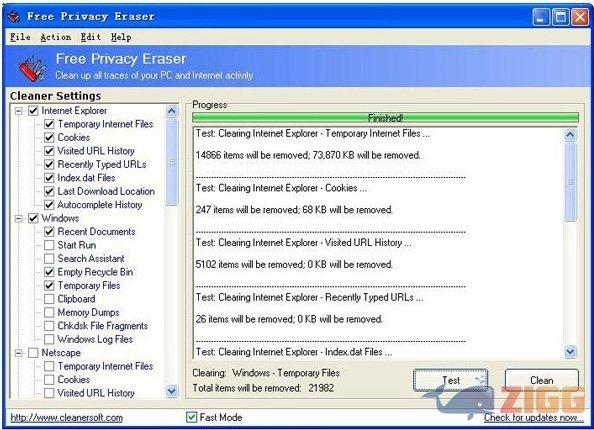Close the Free Privacy Eraser window
The width and height of the screenshot is (594, 430).
[580, 17]
